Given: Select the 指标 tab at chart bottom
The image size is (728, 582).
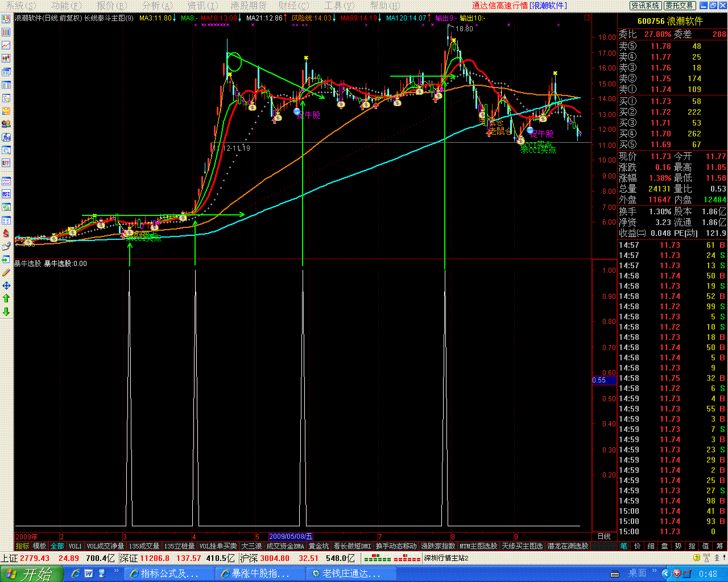Looking at the screenshot, I should pos(23,546).
